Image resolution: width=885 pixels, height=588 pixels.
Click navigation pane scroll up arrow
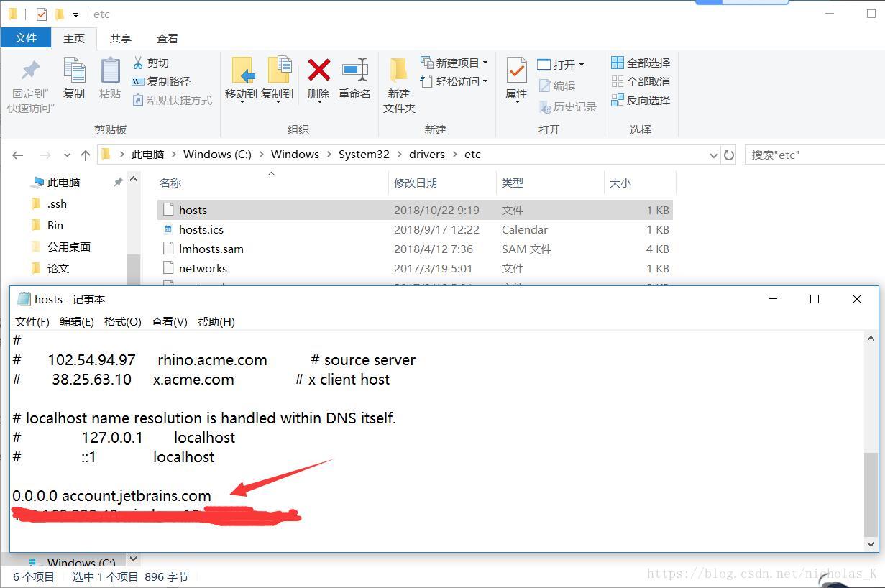coord(134,180)
